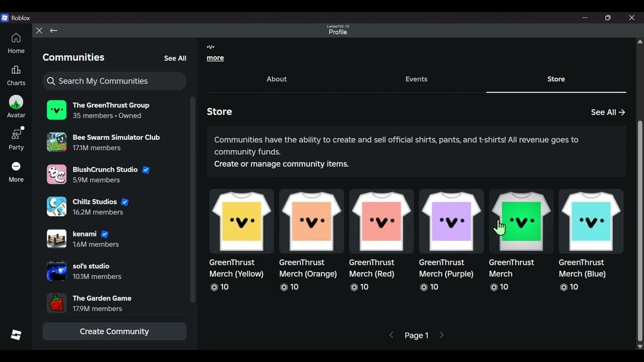Go to the next store page arrow
Screen dimensions: 644x362
point(442,335)
